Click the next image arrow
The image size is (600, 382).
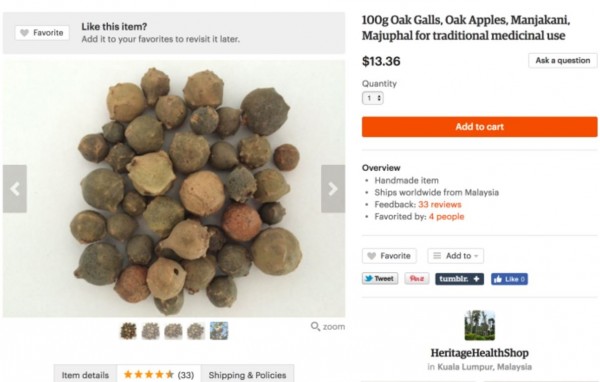[333, 189]
